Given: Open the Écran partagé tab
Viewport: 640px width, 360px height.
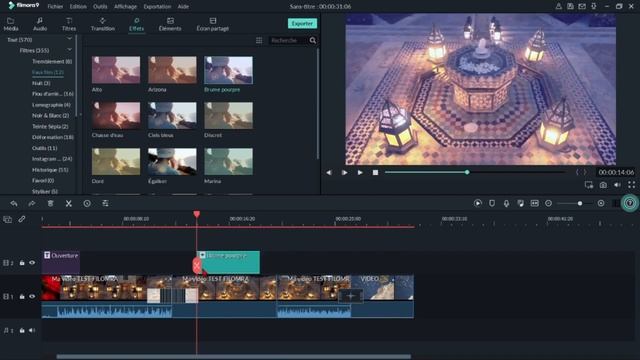Looking at the screenshot, I should (x=213, y=24).
